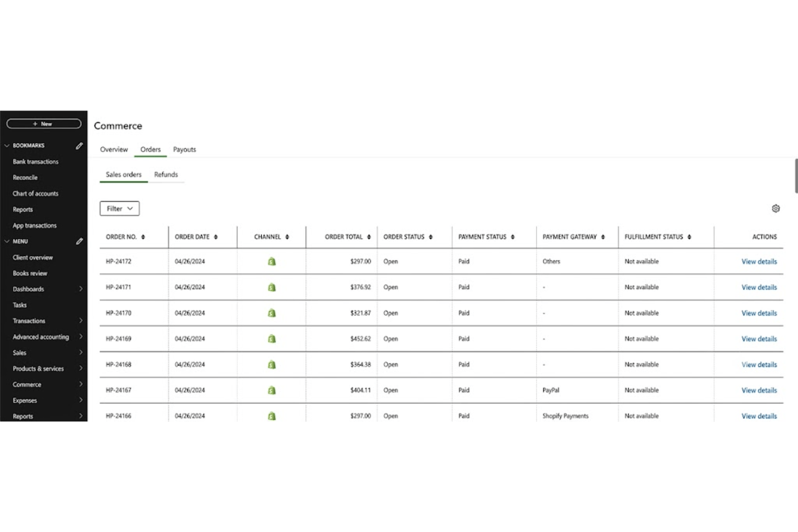Click the PayPal payment gateway cell
This screenshot has height=532, width=798.
pyautogui.click(x=551, y=390)
